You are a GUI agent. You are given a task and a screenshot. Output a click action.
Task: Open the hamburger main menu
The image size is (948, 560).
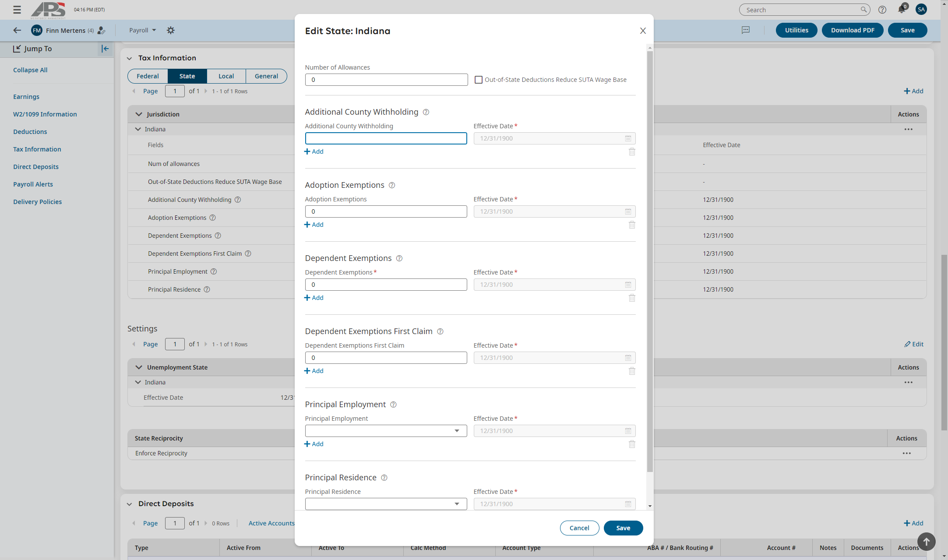click(x=17, y=10)
